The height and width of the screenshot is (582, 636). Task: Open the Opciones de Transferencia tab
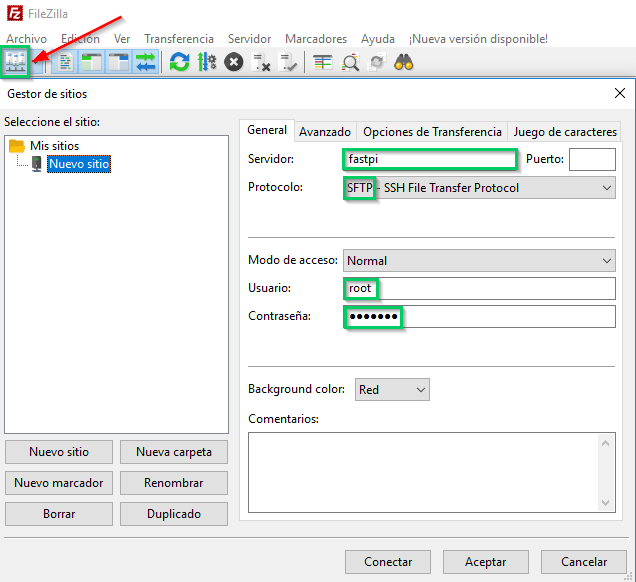(432, 131)
